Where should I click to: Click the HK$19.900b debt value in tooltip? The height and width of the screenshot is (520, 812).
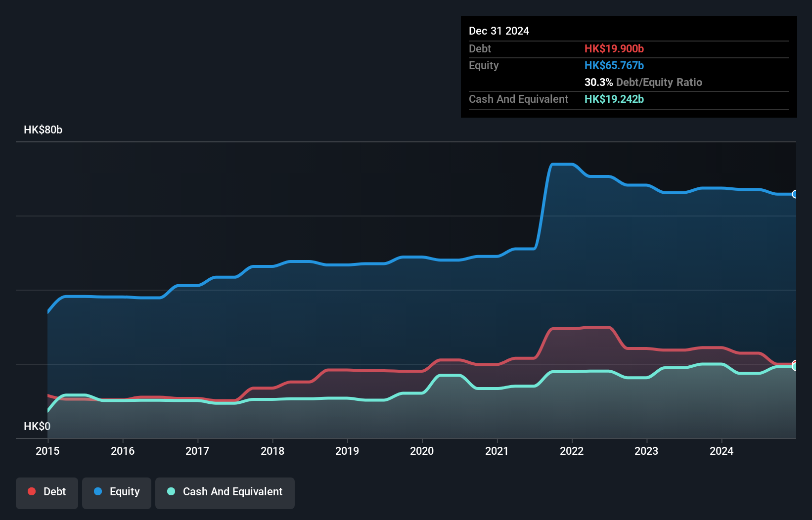coord(614,48)
